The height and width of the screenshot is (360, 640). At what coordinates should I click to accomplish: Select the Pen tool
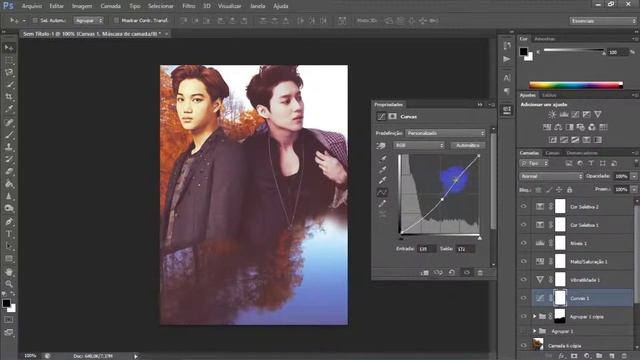[x=9, y=222]
